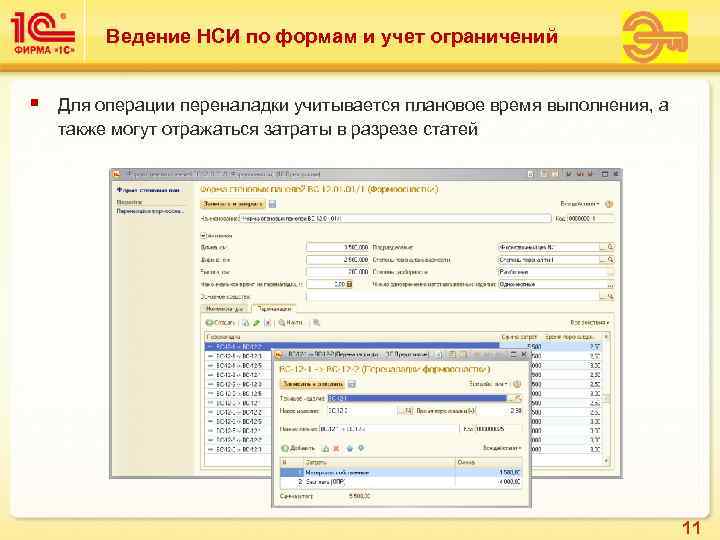720x540 pixels.
Task: Click the Длина value field 3 500,000
Action: point(338,247)
